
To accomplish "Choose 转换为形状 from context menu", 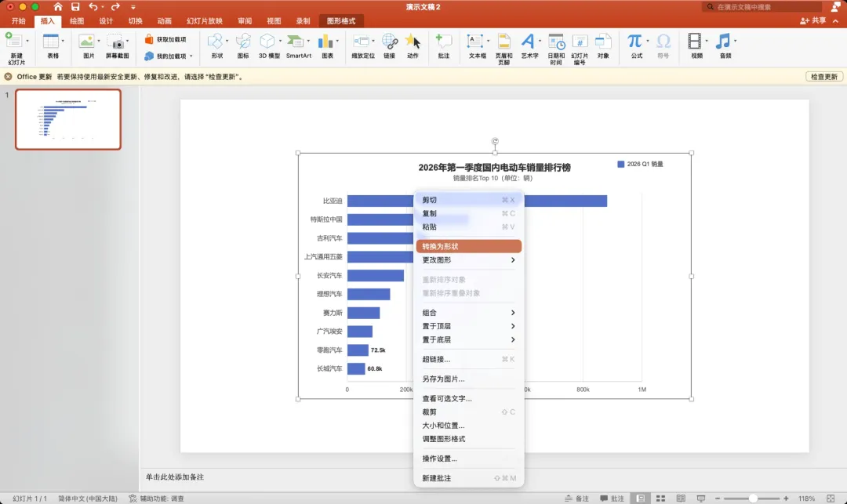I will [x=468, y=247].
